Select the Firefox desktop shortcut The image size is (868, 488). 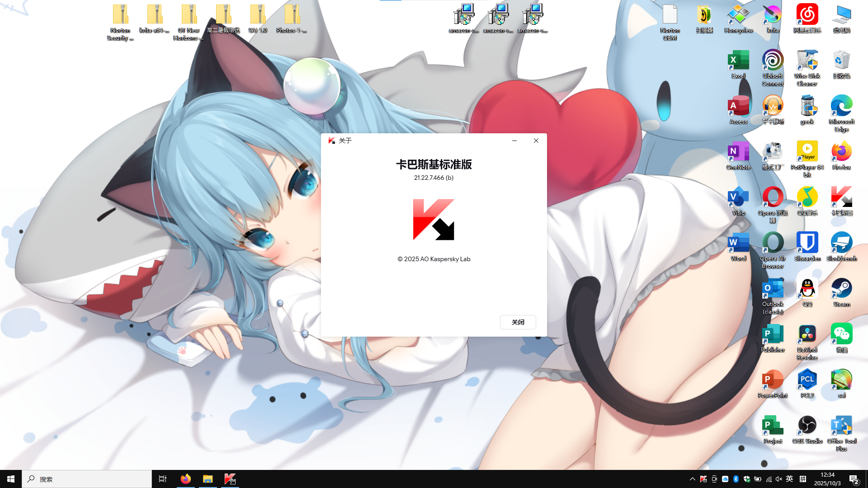841,155
